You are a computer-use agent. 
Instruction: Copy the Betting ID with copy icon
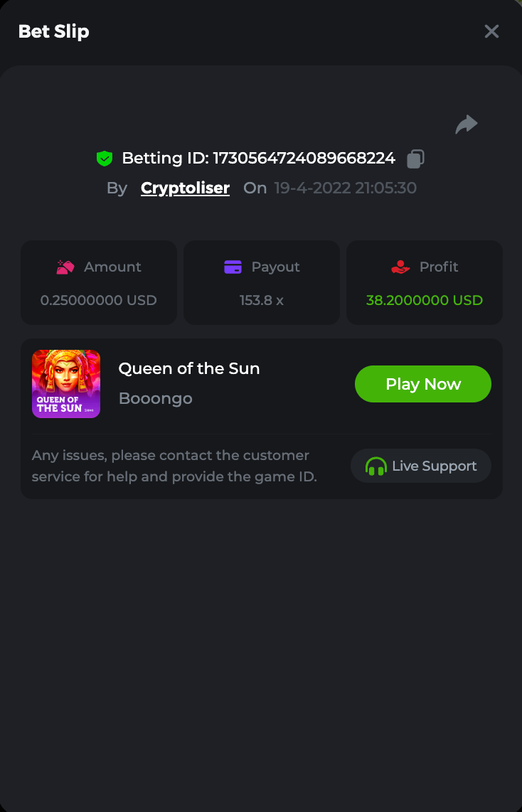(415, 159)
